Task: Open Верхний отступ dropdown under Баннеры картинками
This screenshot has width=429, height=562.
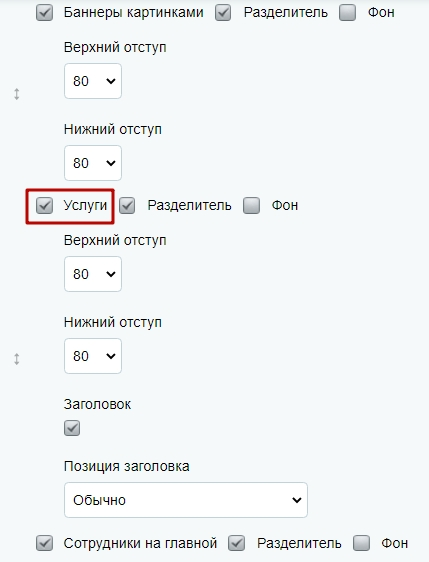Action: (x=93, y=81)
